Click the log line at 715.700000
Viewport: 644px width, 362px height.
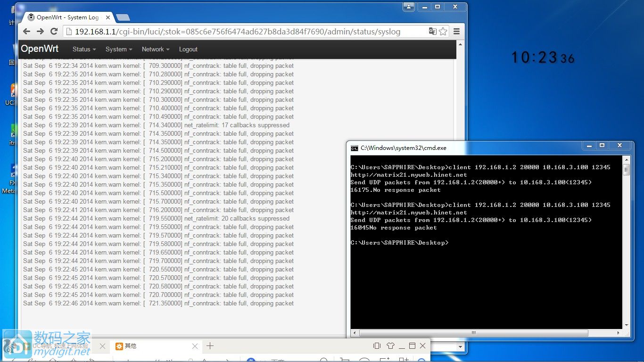click(158, 201)
